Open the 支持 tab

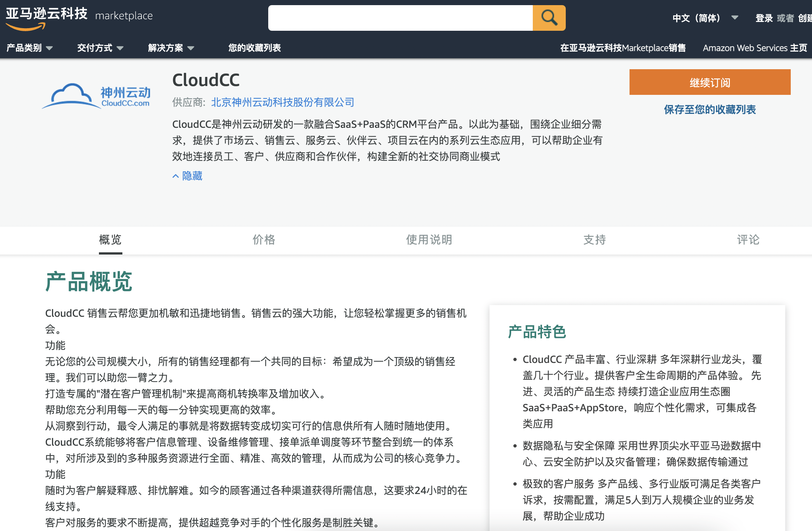tap(595, 240)
